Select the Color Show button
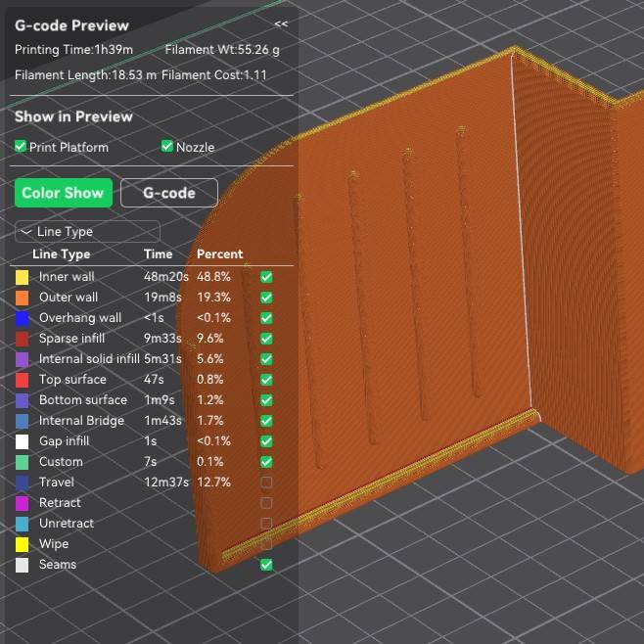The height and width of the screenshot is (644, 644). coord(64,193)
